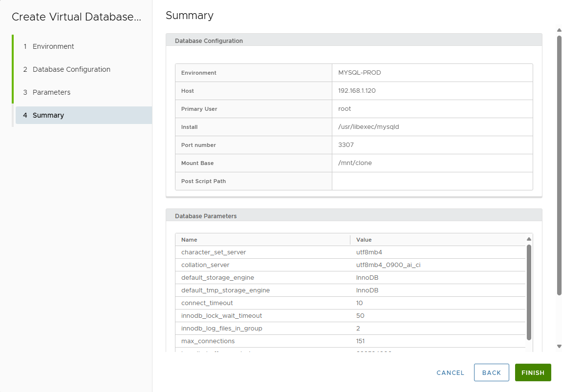Click FINISH to create the database

(533, 372)
